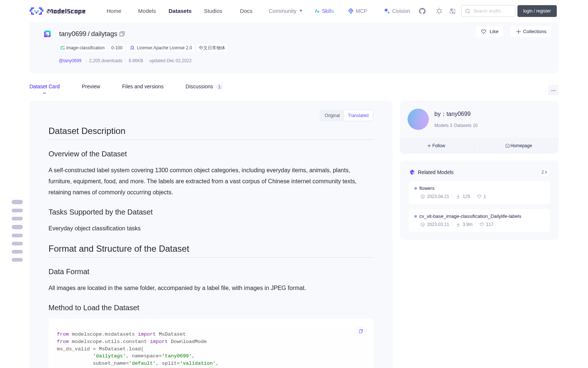Click the heart Like button
Screen dimensions: 588x368
[x=489, y=32]
